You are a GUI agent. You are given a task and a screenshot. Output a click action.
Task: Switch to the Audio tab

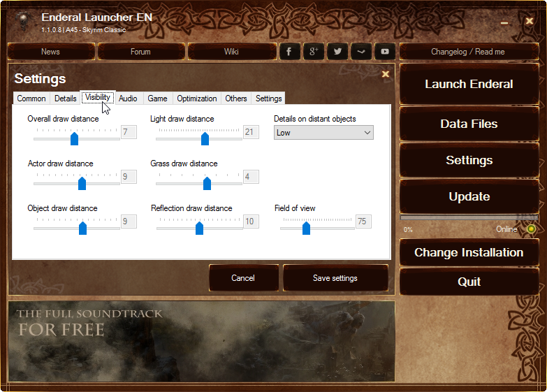tap(128, 99)
